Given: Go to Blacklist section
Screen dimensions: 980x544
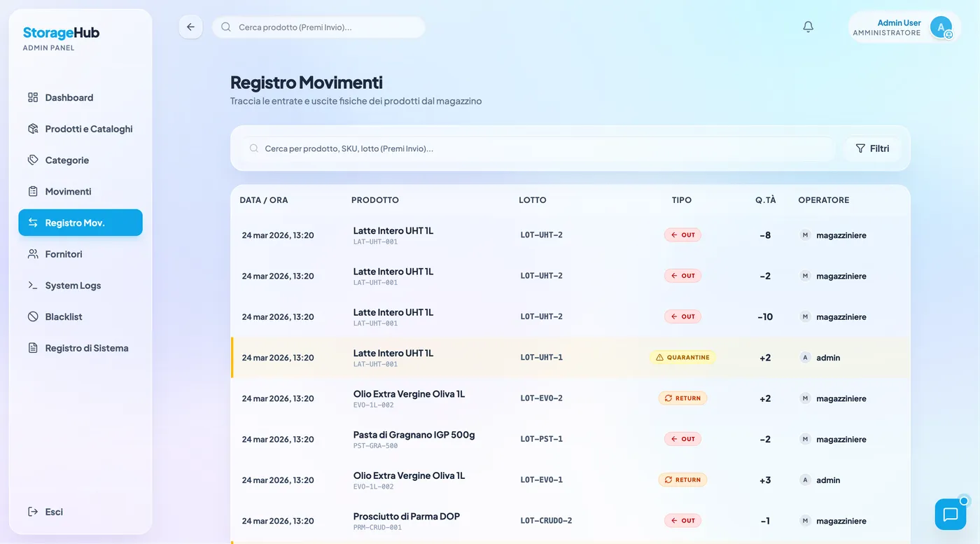Looking at the screenshot, I should [80, 316].
